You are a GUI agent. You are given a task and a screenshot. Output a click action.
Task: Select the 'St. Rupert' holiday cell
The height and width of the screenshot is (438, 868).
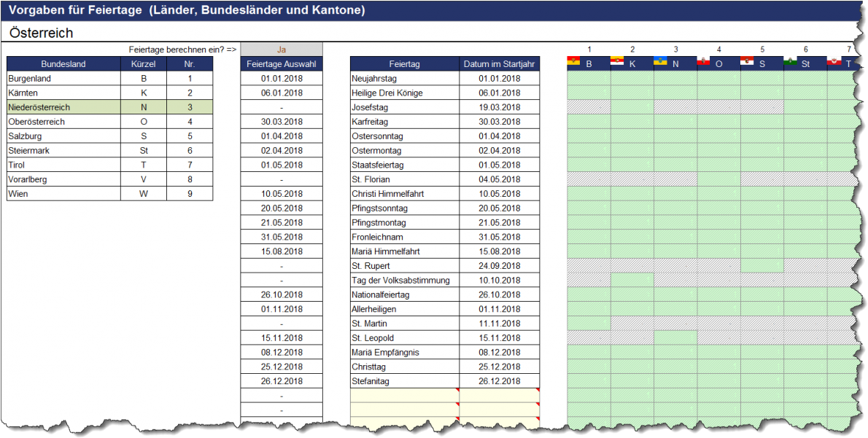click(405, 265)
